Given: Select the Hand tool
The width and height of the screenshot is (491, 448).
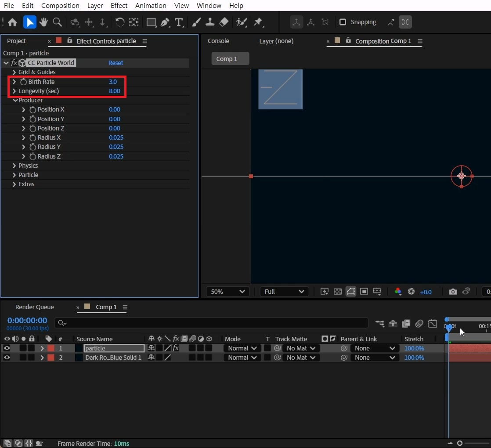Looking at the screenshot, I should pos(43,22).
